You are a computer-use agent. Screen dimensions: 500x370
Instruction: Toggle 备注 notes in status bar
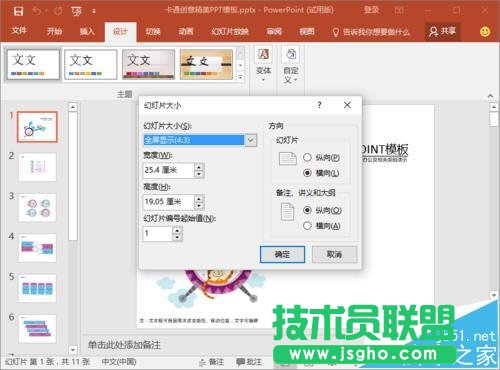pyautogui.click(x=212, y=362)
